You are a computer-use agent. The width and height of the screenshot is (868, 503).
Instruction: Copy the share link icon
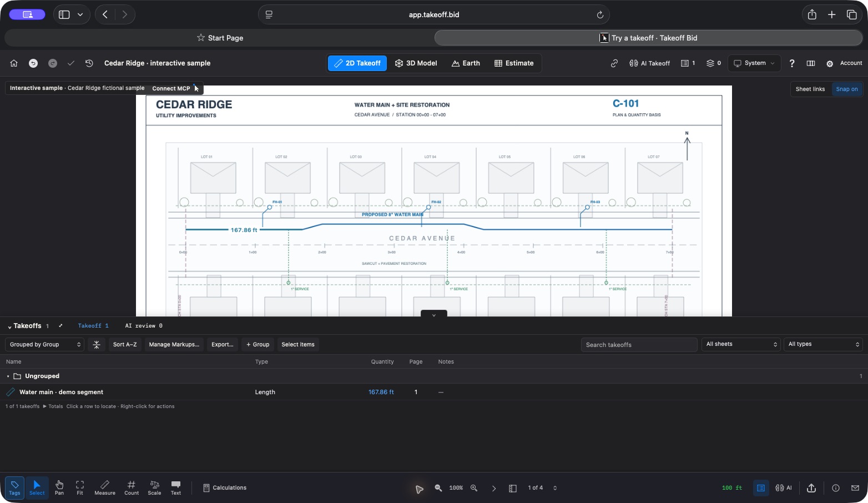(614, 63)
